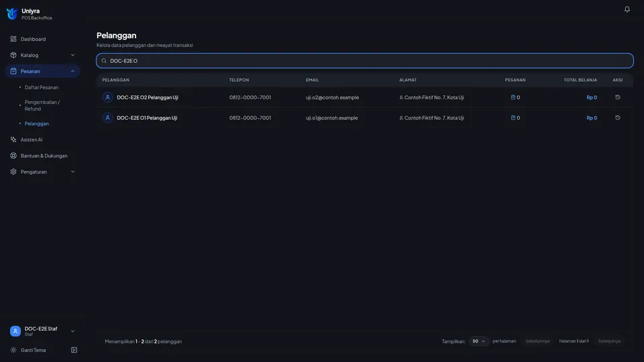Click the Katalog box icon

(x=13, y=55)
